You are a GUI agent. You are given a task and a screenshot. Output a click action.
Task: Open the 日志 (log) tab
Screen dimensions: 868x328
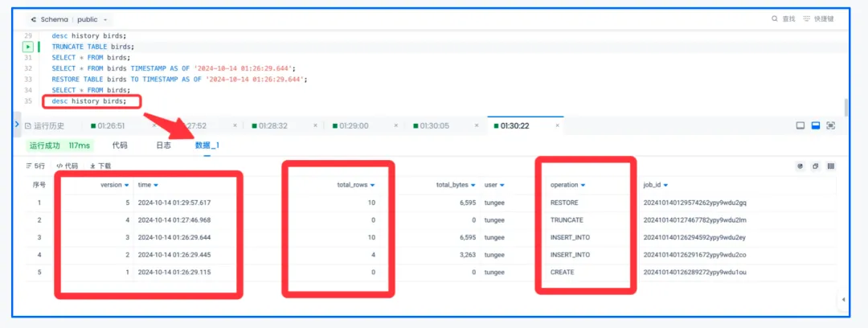(163, 146)
